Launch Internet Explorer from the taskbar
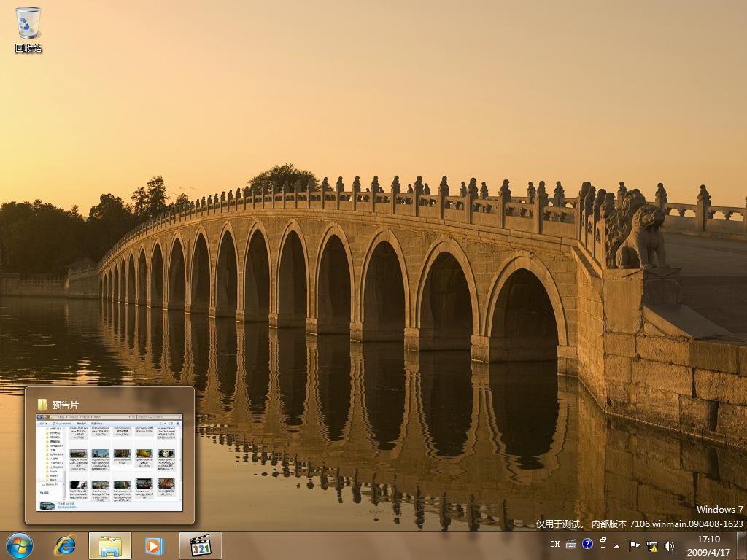This screenshot has width=747, height=560. (65, 545)
